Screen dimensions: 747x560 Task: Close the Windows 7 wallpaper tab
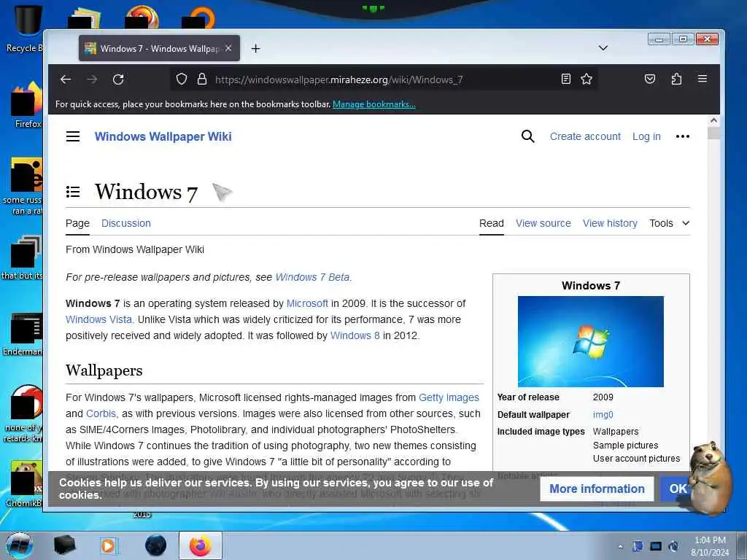pos(228,48)
